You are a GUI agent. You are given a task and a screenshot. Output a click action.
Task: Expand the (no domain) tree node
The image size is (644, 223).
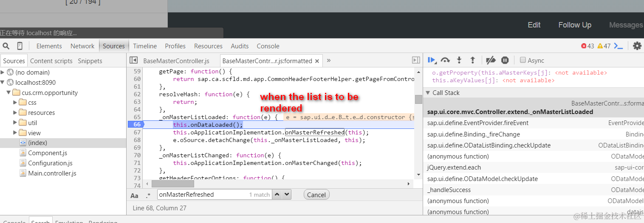point(3,72)
